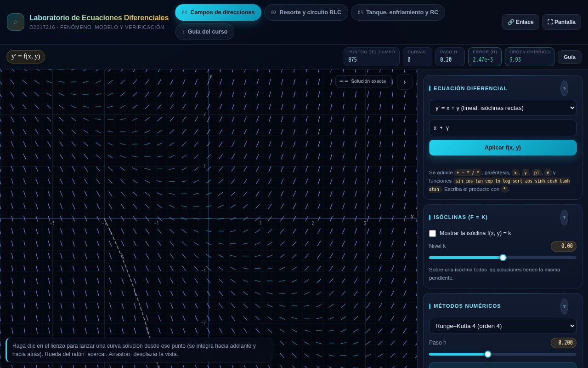The width and height of the screenshot is (588, 368).
Task: Open help for Ecuación Diferencial panel
Action: (564, 88)
